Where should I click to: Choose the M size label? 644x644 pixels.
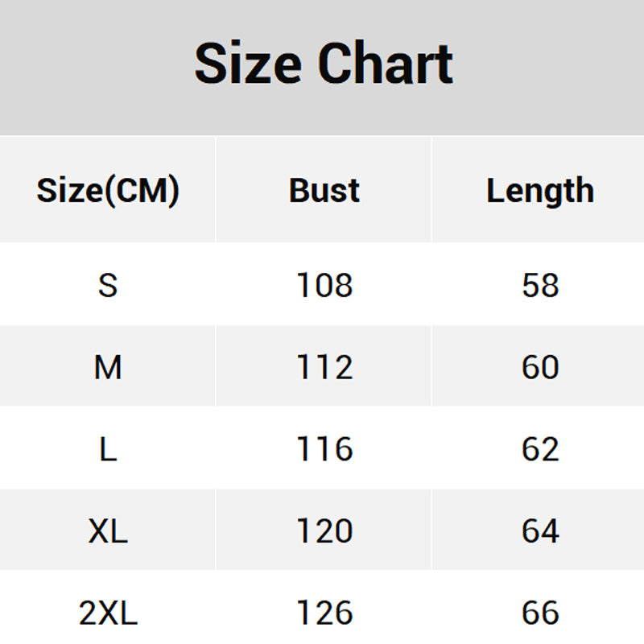click(x=108, y=367)
